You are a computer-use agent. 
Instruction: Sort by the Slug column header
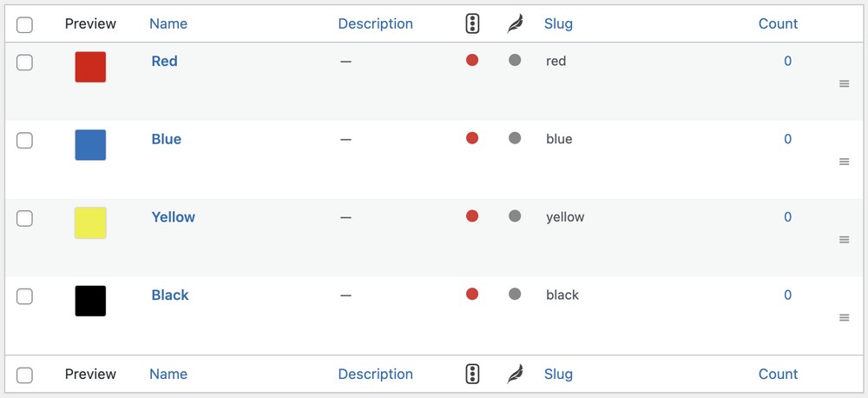(558, 23)
